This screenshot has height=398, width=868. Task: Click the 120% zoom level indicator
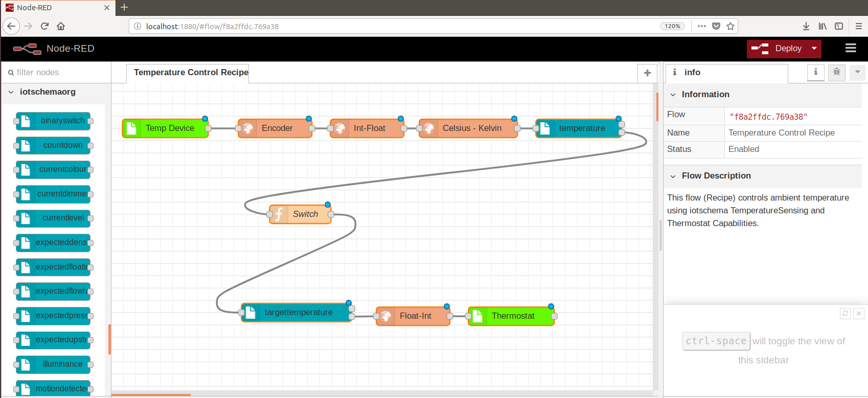(672, 26)
